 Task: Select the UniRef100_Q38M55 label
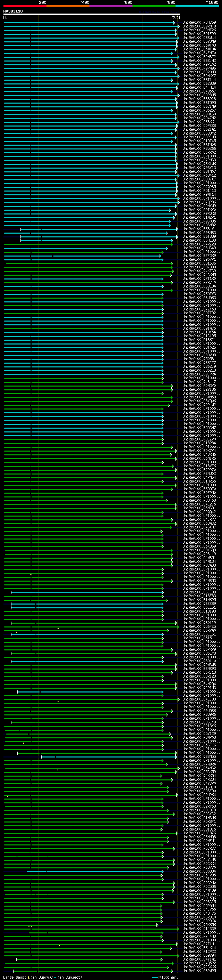coord(199,757)
